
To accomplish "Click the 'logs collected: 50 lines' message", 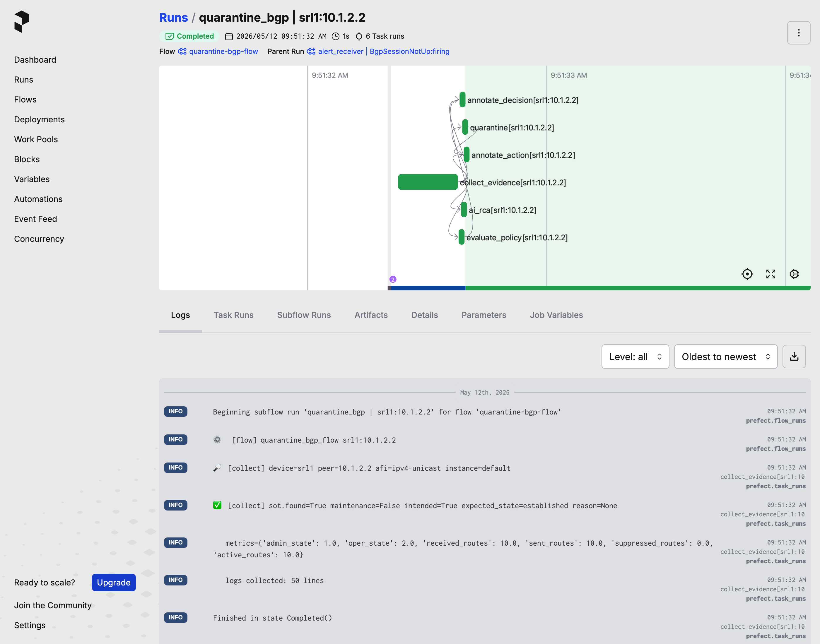I will tap(274, 580).
